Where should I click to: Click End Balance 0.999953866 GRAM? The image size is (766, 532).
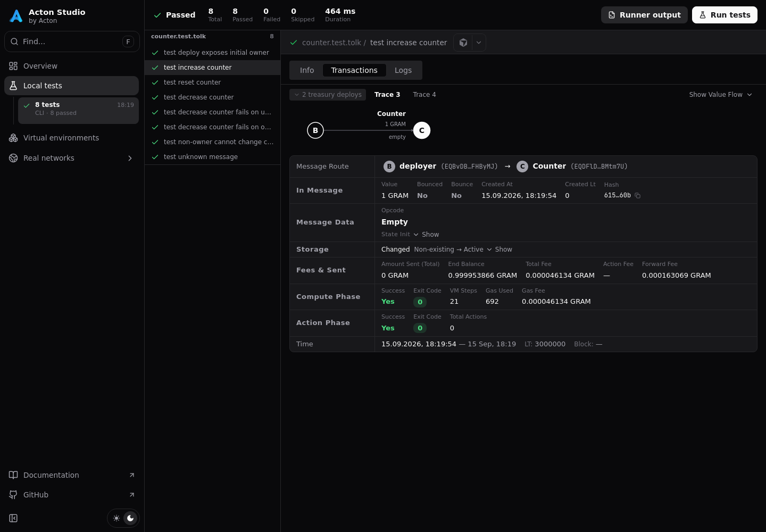click(x=482, y=276)
